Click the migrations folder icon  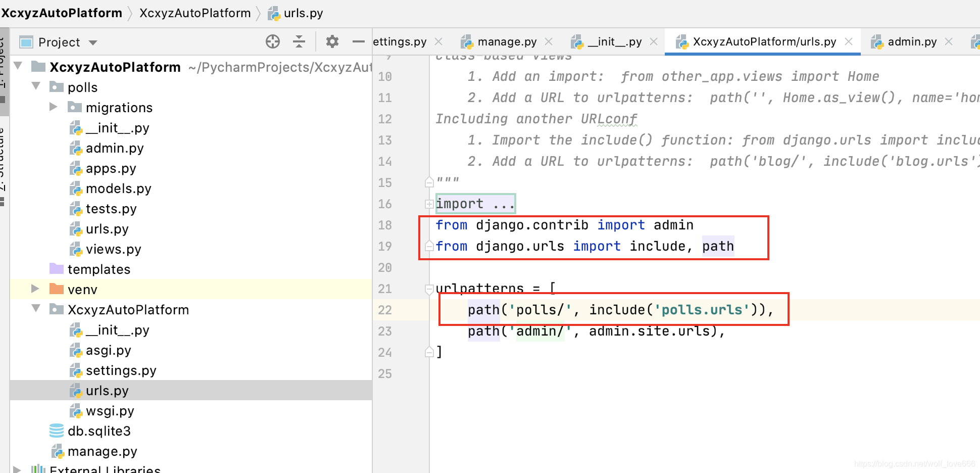(75, 107)
